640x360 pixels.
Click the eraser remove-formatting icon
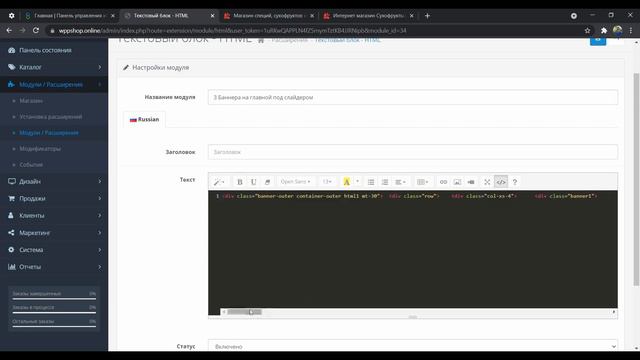tap(267, 182)
